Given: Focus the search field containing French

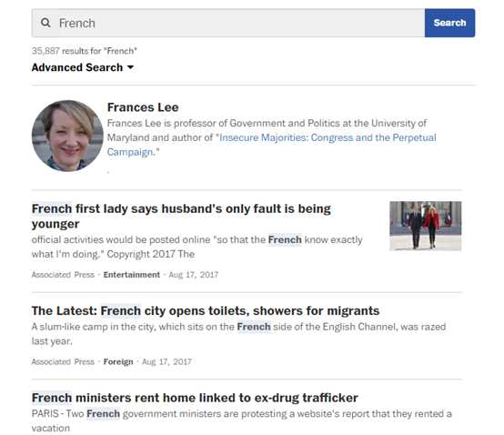Looking at the screenshot, I should 228,23.
